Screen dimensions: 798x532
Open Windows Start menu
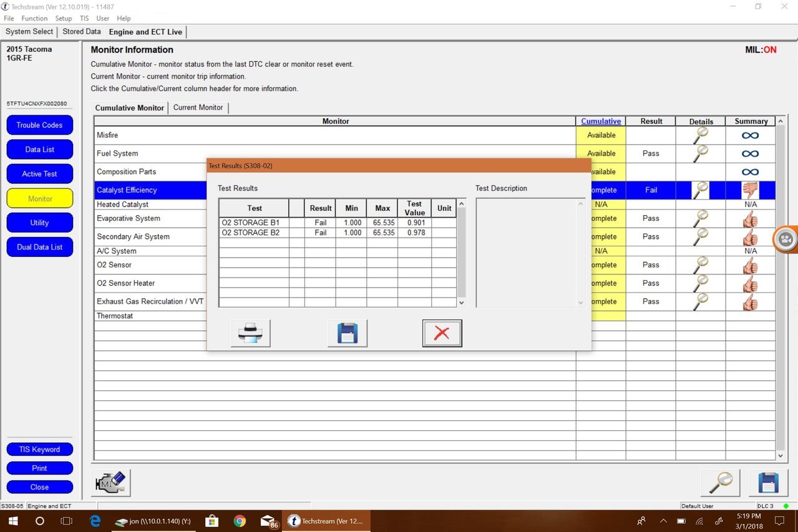pos(12,521)
